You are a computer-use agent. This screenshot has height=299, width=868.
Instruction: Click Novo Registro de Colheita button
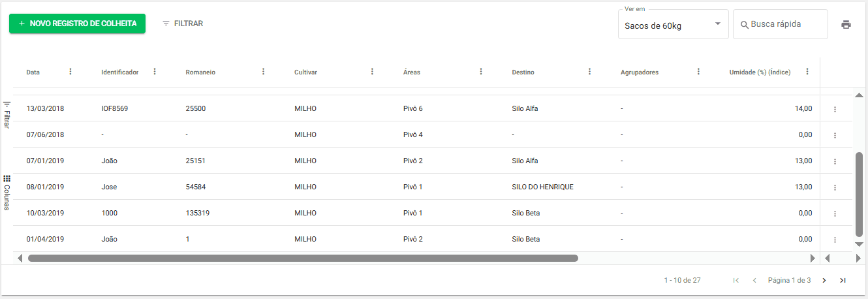pyautogui.click(x=77, y=24)
